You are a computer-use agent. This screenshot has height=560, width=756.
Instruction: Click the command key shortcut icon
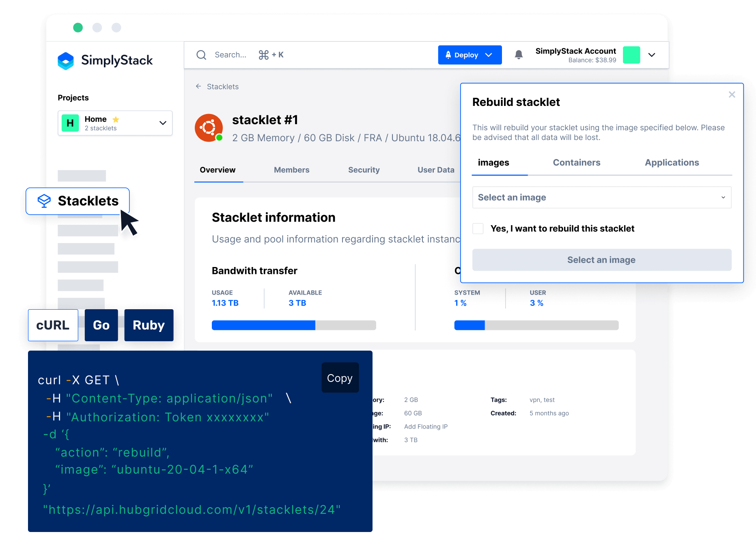click(264, 55)
